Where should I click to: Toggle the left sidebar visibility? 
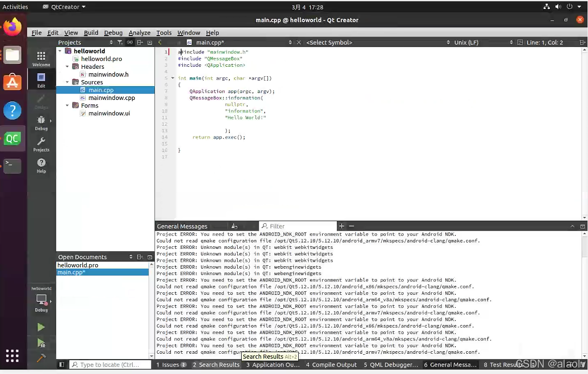point(62,364)
